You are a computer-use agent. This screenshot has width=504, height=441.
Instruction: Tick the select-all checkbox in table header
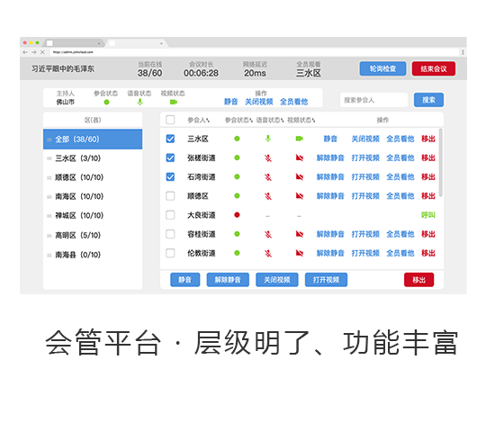170,120
